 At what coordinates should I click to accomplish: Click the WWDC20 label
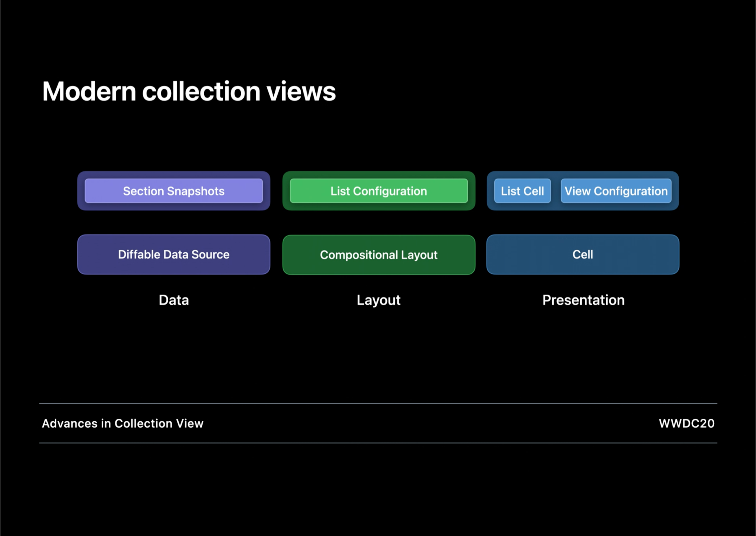(x=686, y=423)
